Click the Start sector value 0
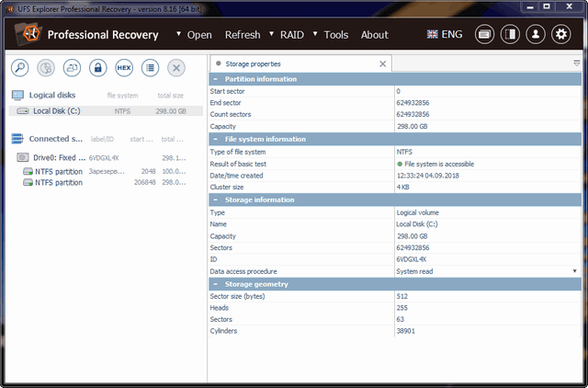This screenshot has width=588, height=388. [398, 91]
